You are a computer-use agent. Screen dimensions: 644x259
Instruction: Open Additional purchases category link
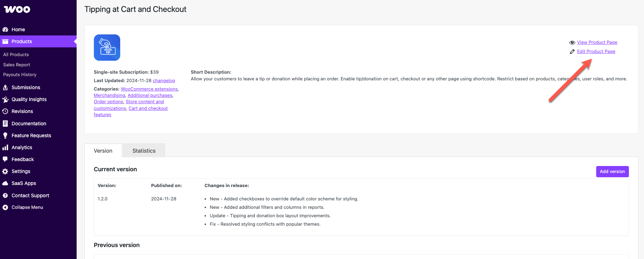point(150,95)
